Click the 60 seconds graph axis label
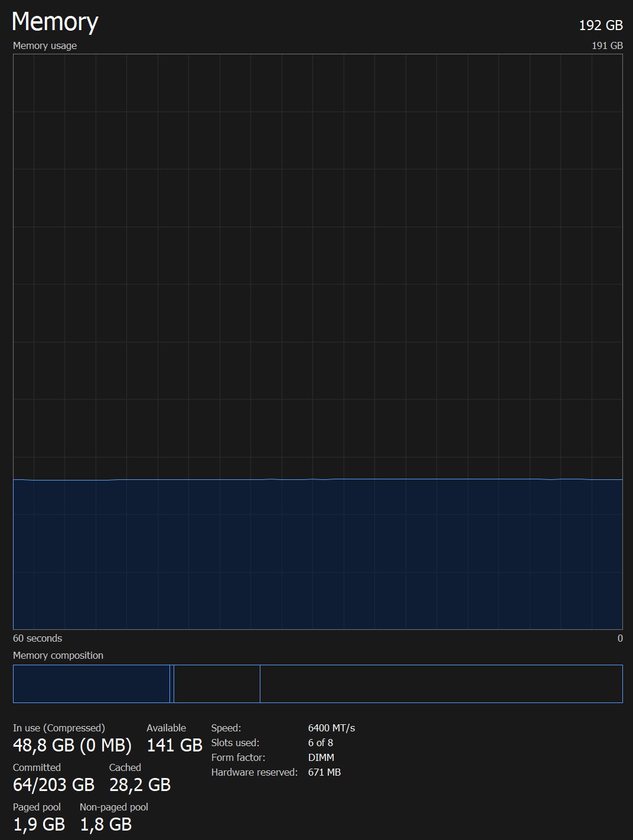 [x=37, y=638]
